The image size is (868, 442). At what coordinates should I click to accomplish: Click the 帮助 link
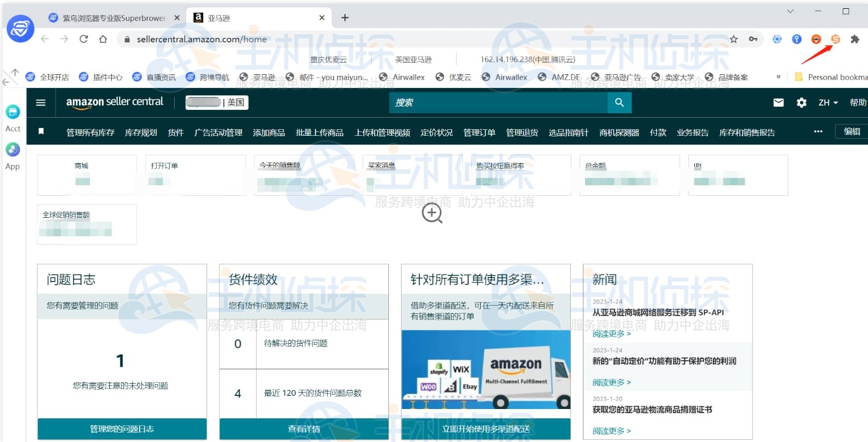click(858, 102)
